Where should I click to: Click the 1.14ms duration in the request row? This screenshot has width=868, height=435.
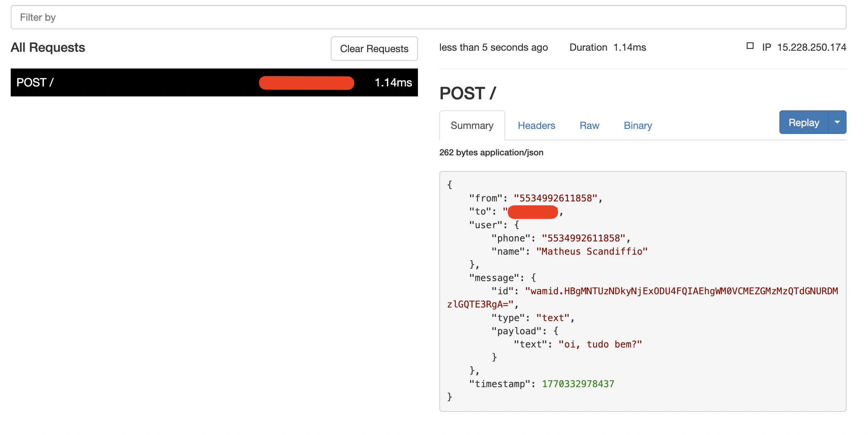click(393, 82)
